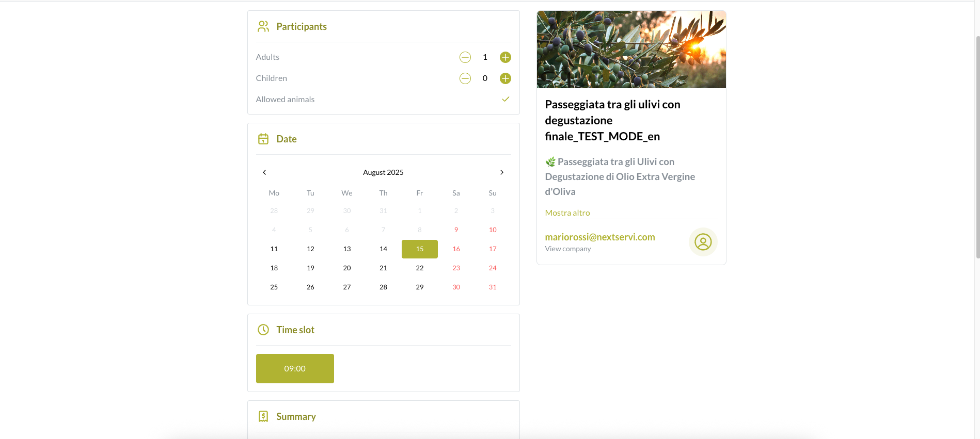
Task: Select the 09:00 time slot
Action: click(295, 368)
